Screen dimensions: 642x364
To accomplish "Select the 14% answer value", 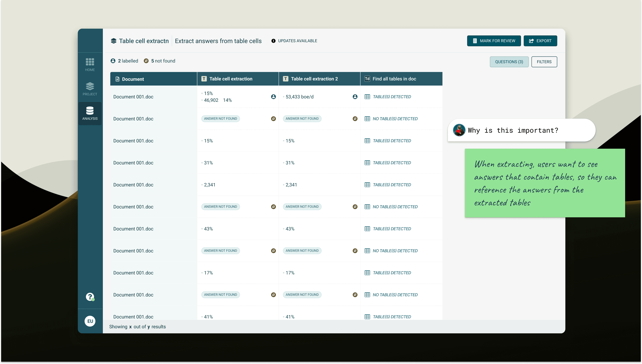I will [227, 100].
